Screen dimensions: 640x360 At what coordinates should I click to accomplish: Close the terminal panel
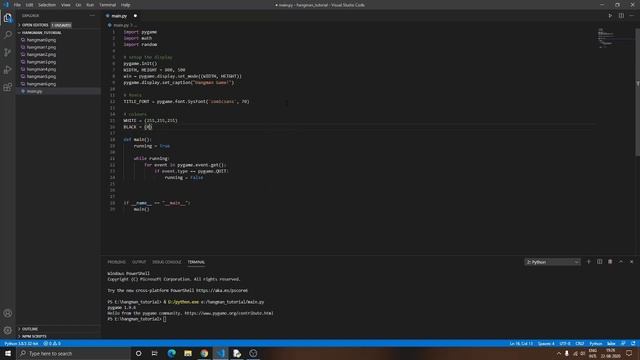coord(631,262)
